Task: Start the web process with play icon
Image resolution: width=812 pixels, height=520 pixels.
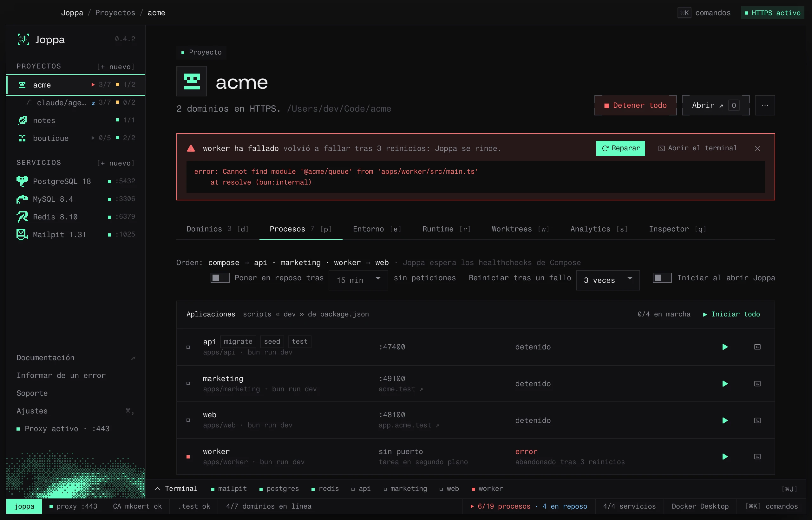Action: tap(724, 421)
